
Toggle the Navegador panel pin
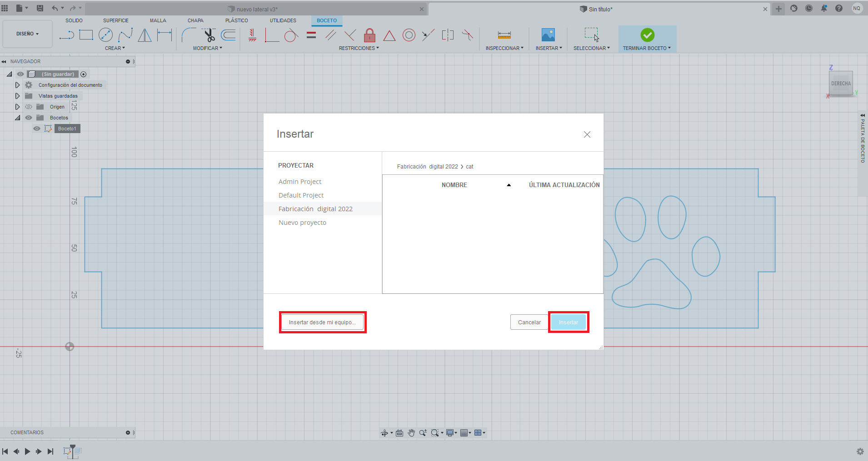[x=128, y=61]
